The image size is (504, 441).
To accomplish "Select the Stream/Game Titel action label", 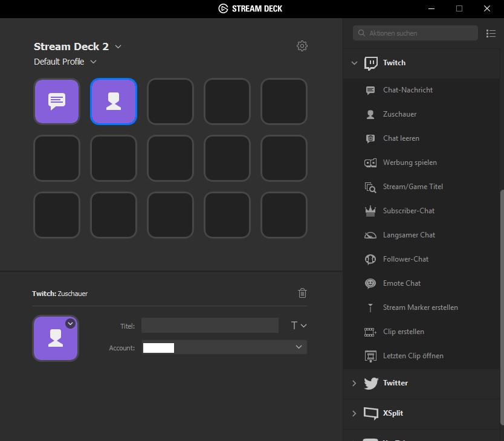I will 413,187.
